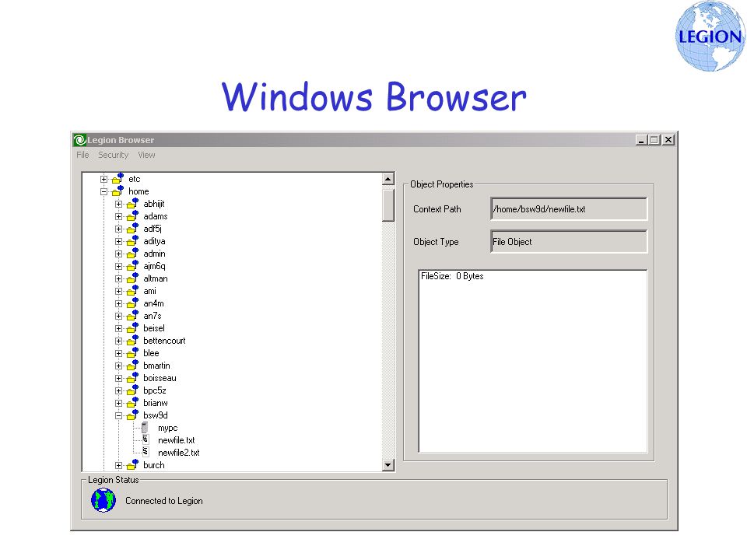Click the 'Connected to Legion' status text
Screen dimensions: 747x560
point(164,500)
